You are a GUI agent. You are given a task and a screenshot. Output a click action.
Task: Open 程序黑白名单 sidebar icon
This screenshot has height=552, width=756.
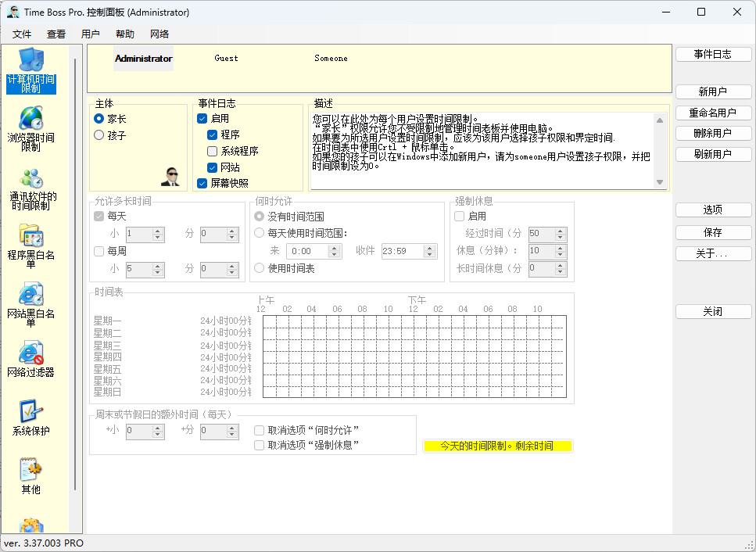(30, 246)
